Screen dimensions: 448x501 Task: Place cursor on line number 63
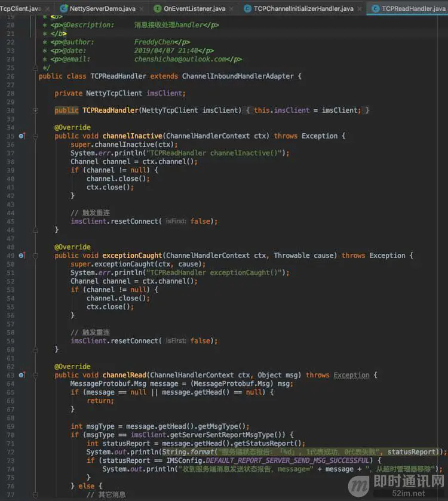click(x=11, y=375)
